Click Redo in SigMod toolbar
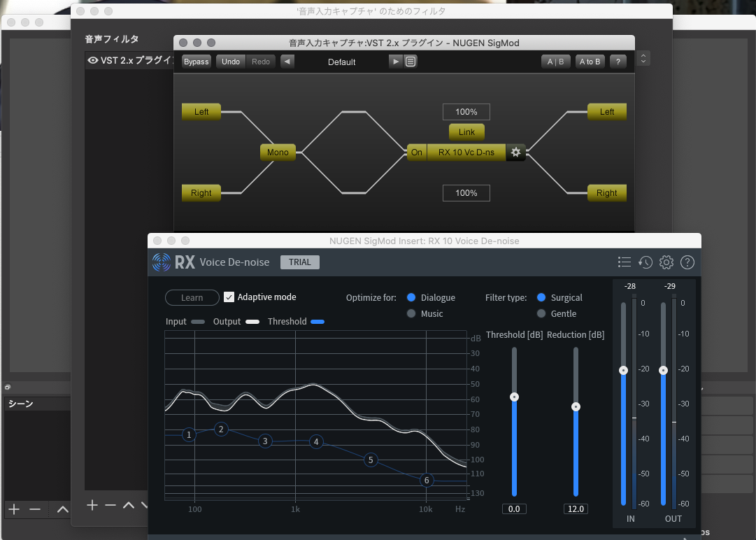Viewport: 756px width, 540px height. coord(261,62)
